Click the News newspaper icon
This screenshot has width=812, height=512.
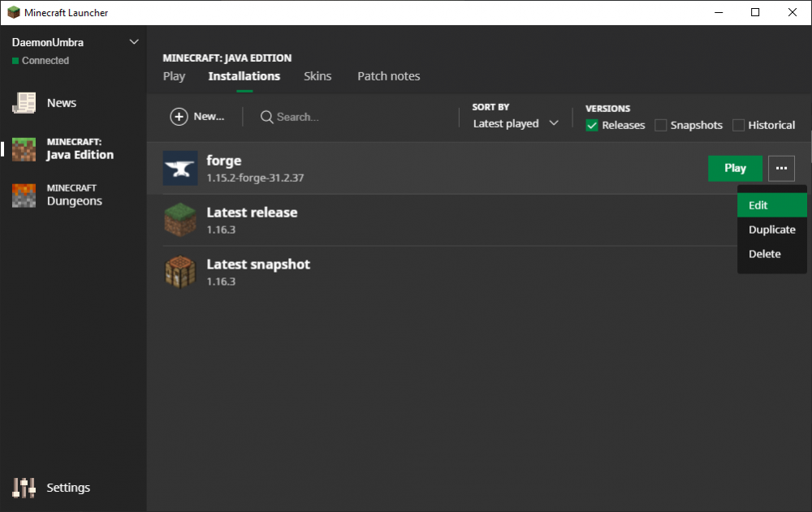pyautogui.click(x=24, y=103)
